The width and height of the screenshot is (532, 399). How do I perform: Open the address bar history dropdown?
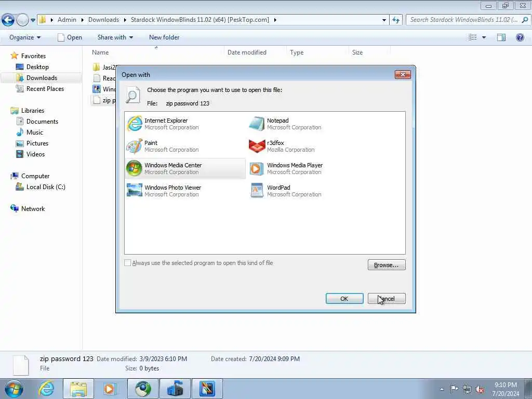pyautogui.click(x=384, y=20)
